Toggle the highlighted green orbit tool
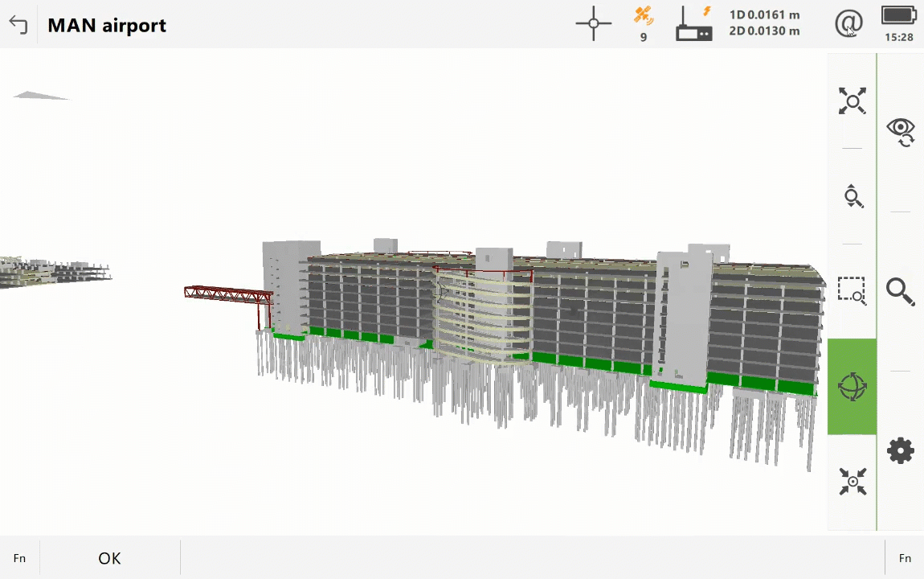Image resolution: width=924 pixels, height=579 pixels. (852, 387)
